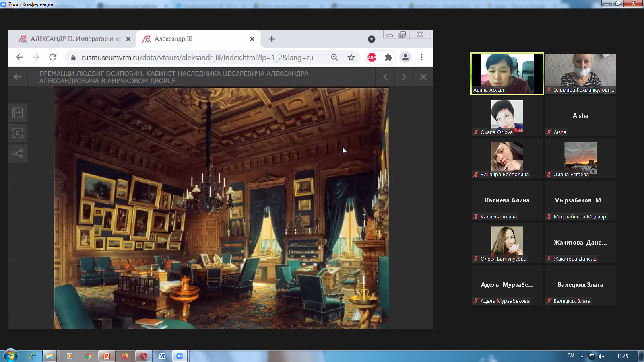Viewport: 644px width, 362px height.
Task: Select Эльмира Рахманкуловна video tile
Action: pos(580,74)
